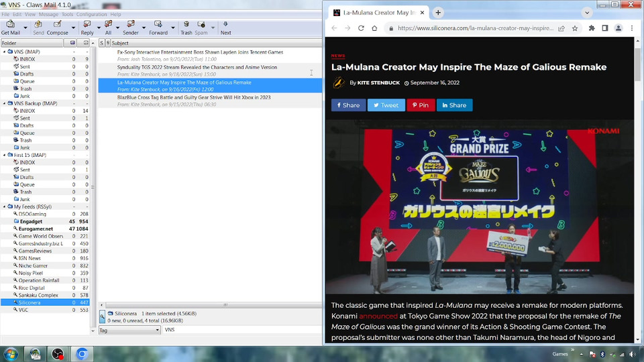Select VNS (IMAP) INBOX folder
The width and height of the screenshot is (644, 362).
point(27,59)
